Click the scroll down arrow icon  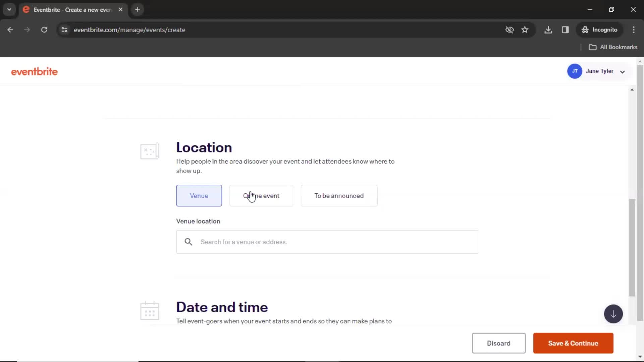(x=613, y=314)
